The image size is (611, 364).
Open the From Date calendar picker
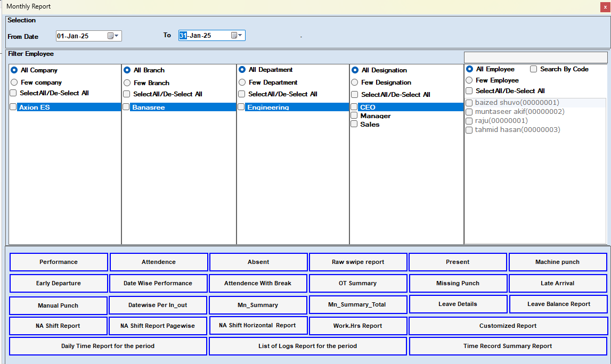tap(114, 36)
